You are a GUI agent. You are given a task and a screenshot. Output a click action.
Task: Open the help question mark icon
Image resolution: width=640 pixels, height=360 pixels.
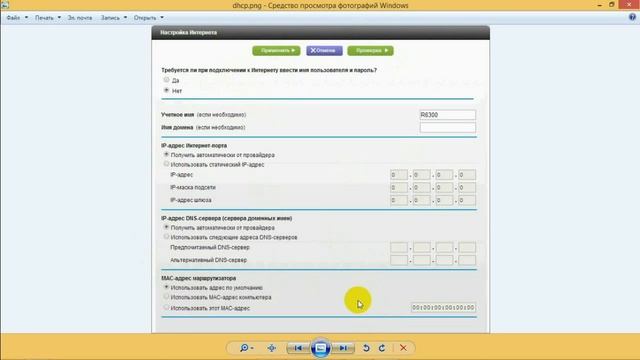coord(632,17)
